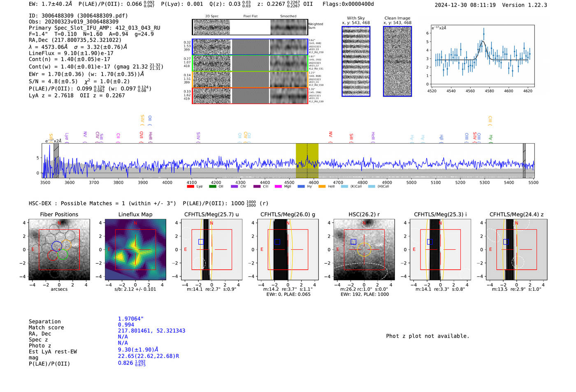The image size is (576, 392).
Task: Select the green-bordered smoothed fiber cutout
Action: click(289, 63)
